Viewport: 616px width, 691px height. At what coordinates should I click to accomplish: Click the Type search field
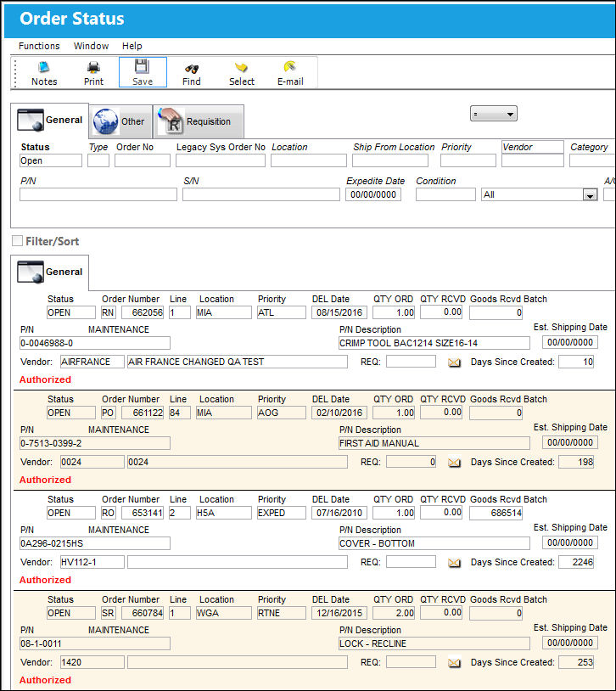pyautogui.click(x=98, y=160)
